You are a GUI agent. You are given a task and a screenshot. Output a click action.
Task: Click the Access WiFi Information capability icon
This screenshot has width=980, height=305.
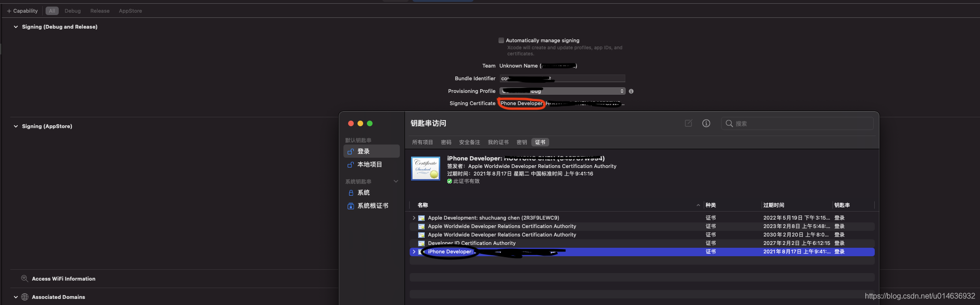[x=24, y=279]
